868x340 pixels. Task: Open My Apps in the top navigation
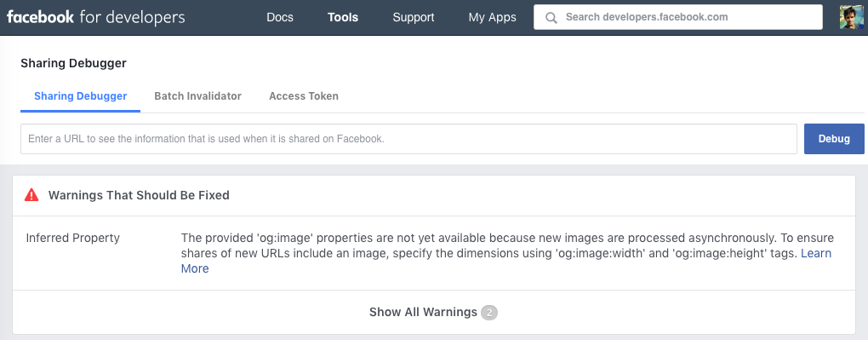point(492,17)
